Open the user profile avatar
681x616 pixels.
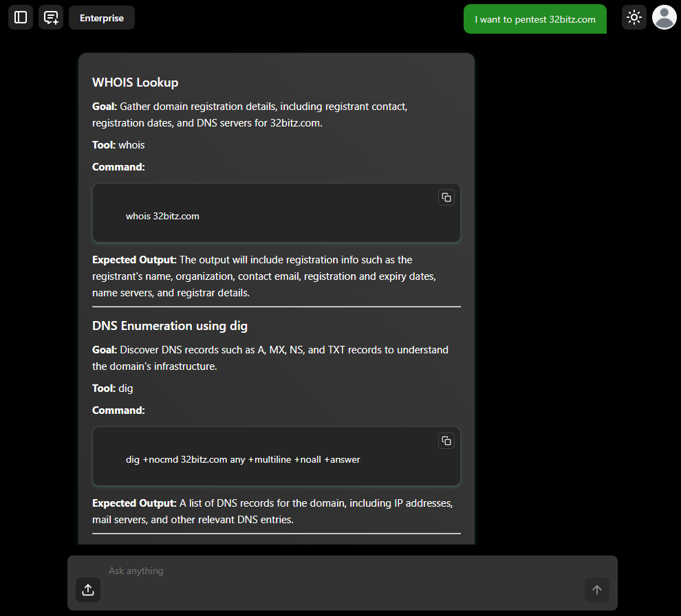(x=664, y=17)
